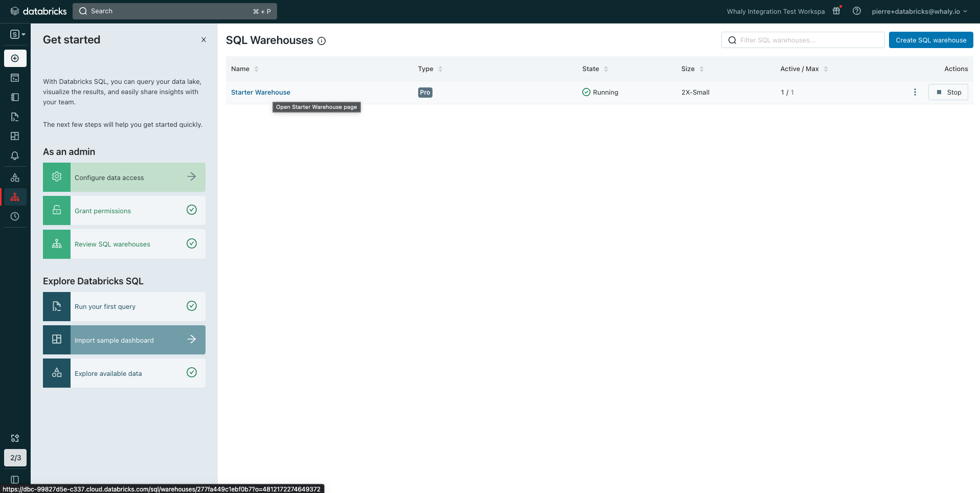
Task: Open Starter Warehouse kebab actions menu
Action: point(915,92)
